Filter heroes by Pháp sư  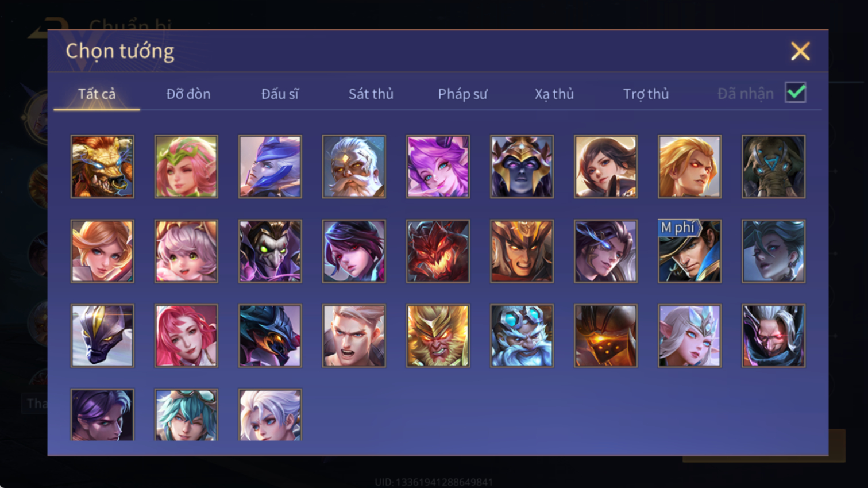(462, 94)
